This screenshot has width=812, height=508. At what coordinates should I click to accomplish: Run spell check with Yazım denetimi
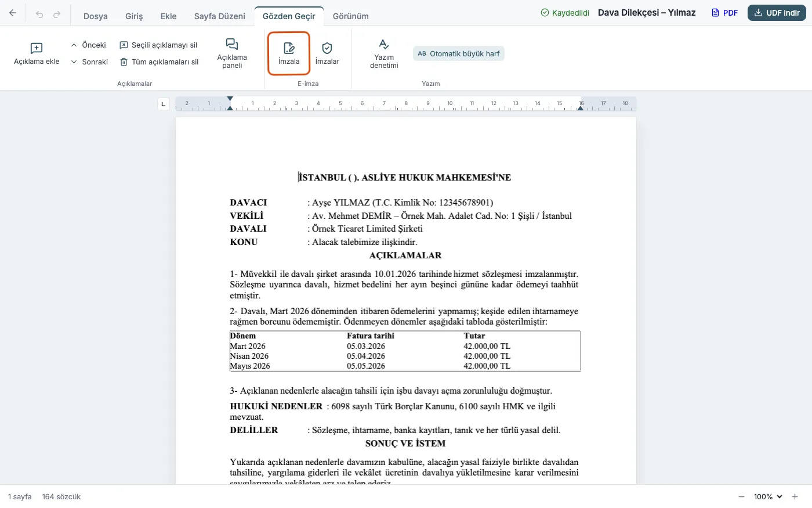(x=384, y=54)
